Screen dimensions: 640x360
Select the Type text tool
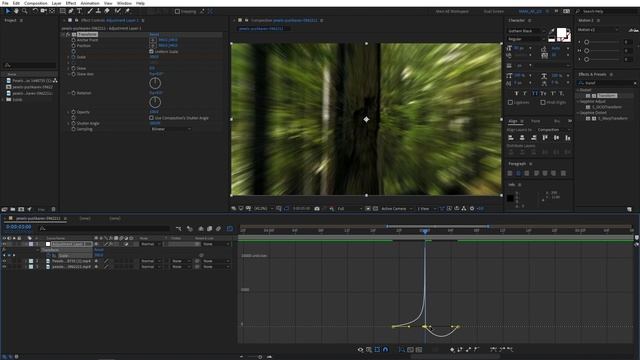(80, 11)
